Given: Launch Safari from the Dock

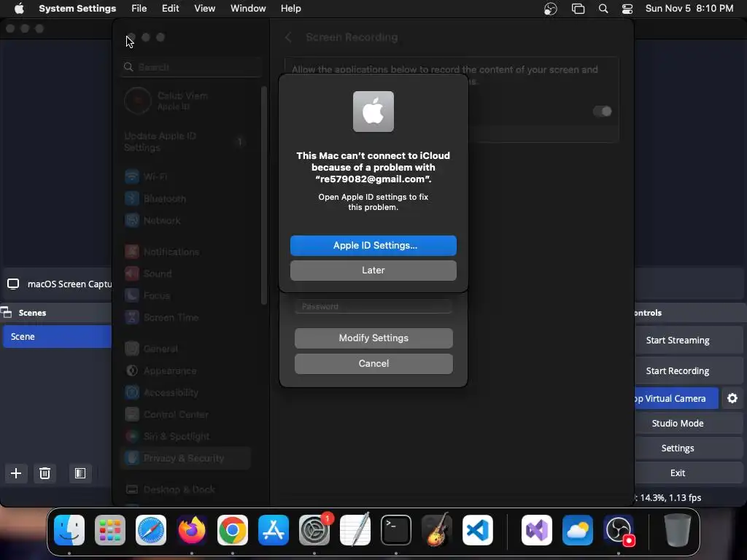Looking at the screenshot, I should tap(151, 530).
